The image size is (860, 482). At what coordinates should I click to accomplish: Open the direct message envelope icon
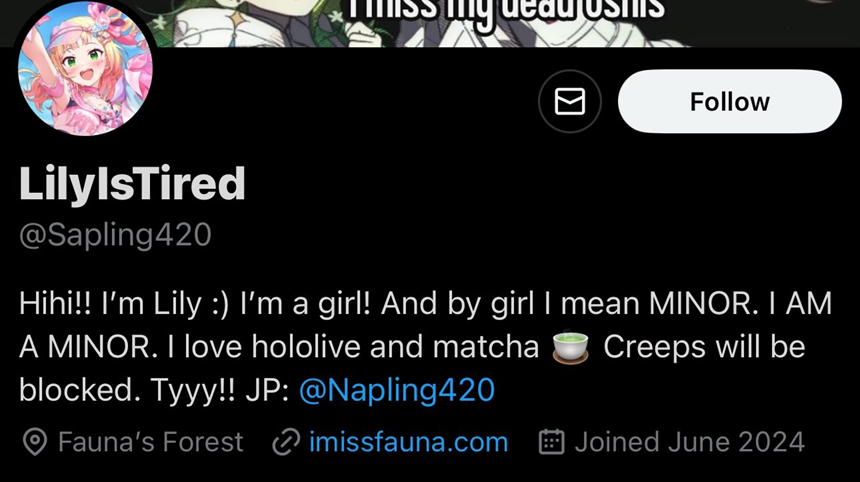[569, 101]
